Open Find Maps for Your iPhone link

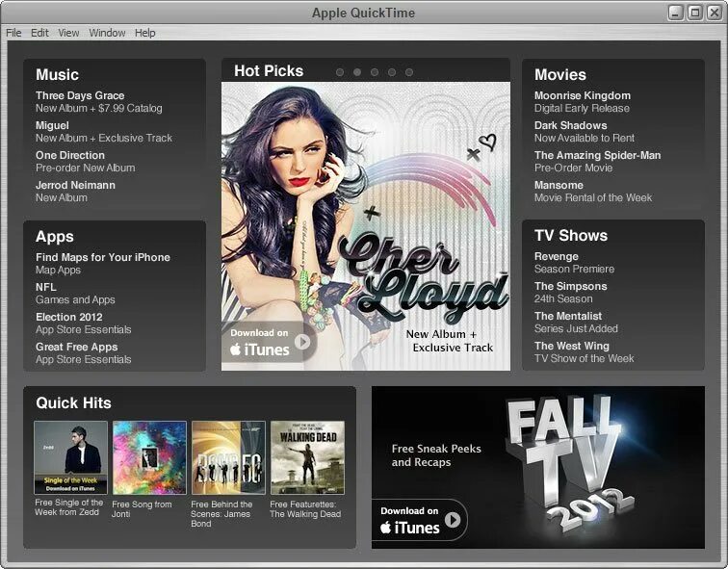103,264
